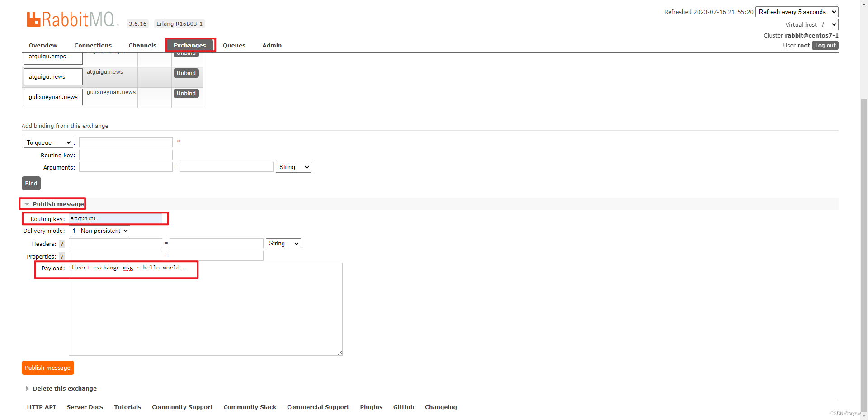Click the orange Publish message button
This screenshot has height=420, width=868.
[x=47, y=368]
